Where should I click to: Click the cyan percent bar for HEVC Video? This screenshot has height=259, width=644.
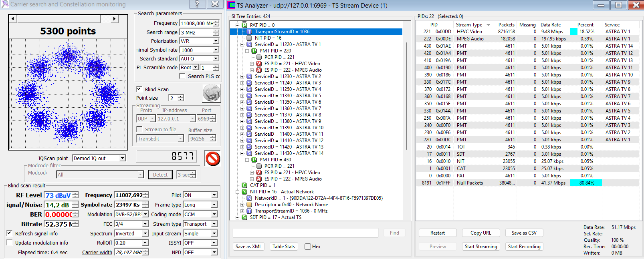pyautogui.click(x=574, y=32)
